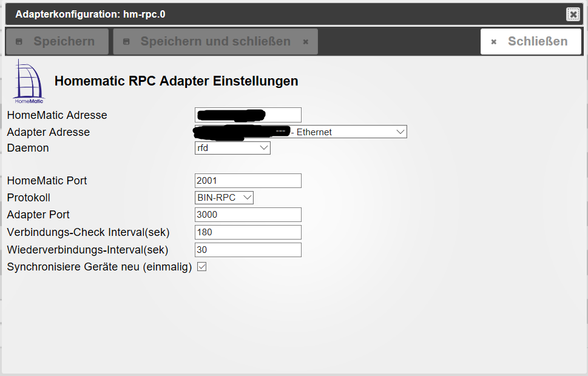Click the label HomeMatic Adresse
Image resolution: width=588 pixels, height=376 pixels.
point(57,115)
